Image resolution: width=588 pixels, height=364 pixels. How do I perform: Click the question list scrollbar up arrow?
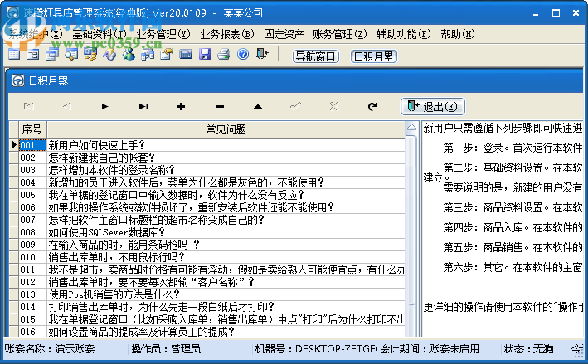[411, 127]
